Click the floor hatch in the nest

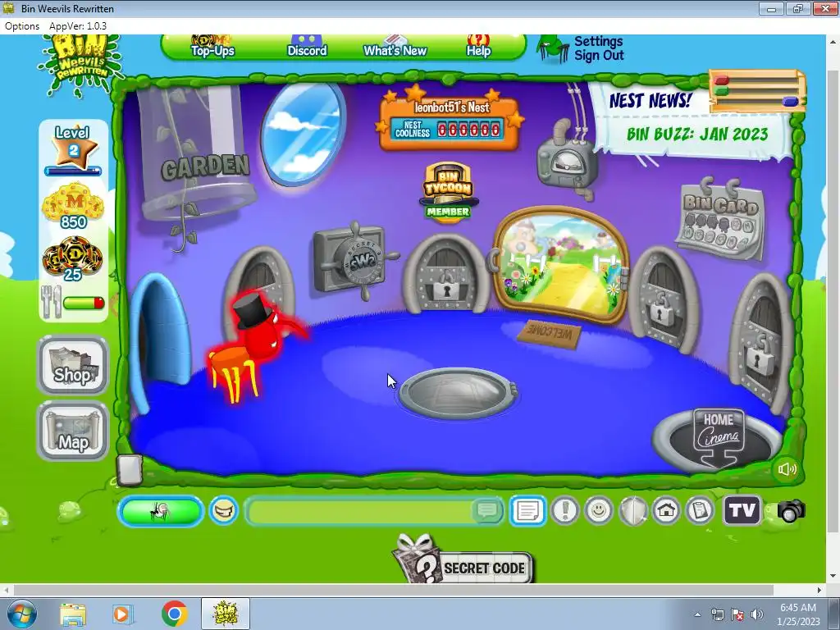(x=458, y=393)
